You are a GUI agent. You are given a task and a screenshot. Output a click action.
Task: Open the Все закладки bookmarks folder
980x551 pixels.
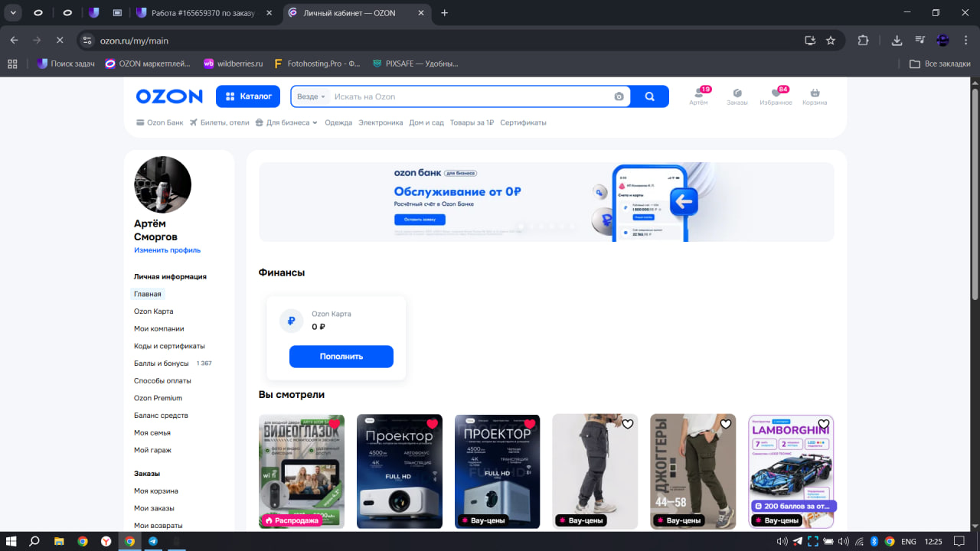pyautogui.click(x=939, y=64)
